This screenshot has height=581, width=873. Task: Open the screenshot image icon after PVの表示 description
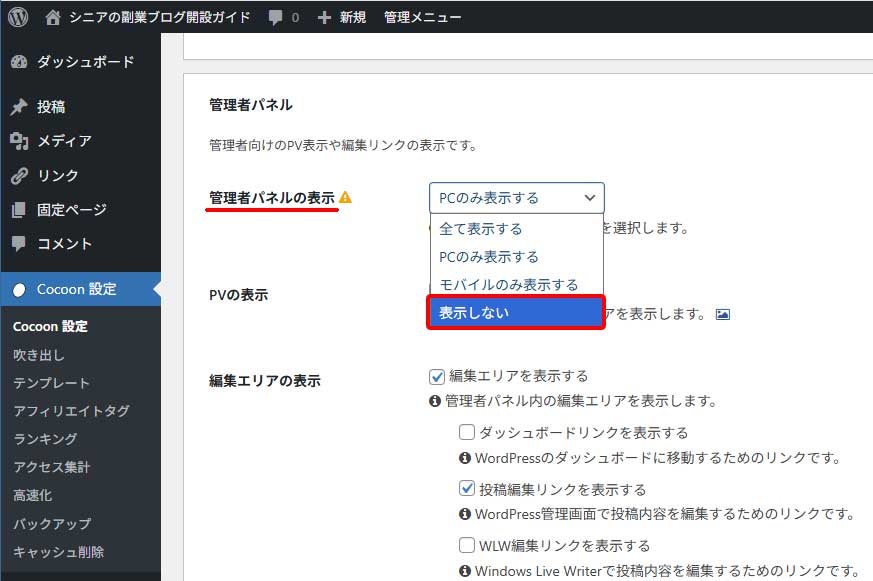point(724,313)
